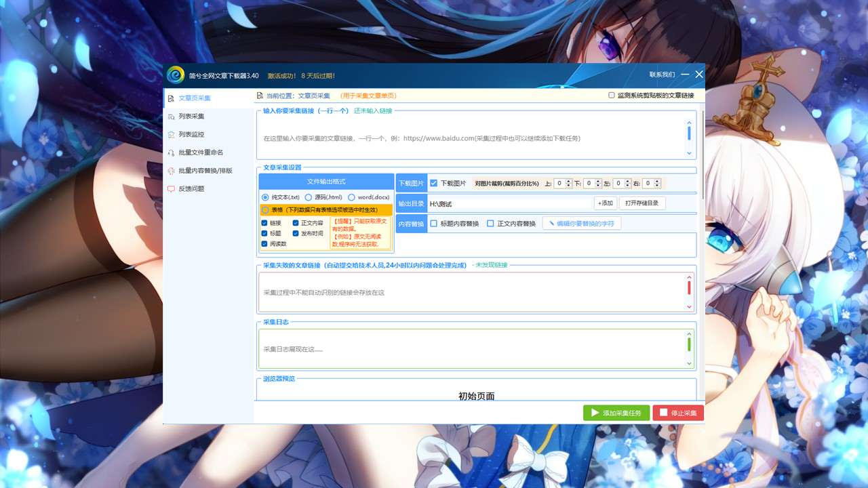868x488 pixels.
Task: Open 列表监控 sidebar item
Action: (208, 134)
